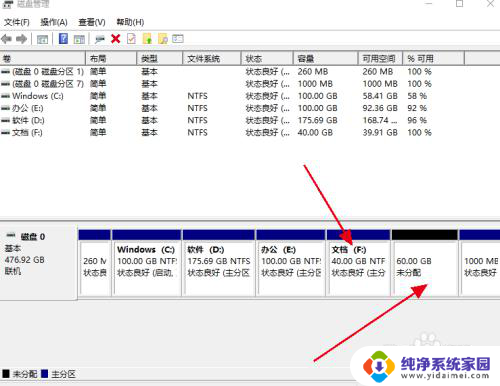The width and height of the screenshot is (500, 386).
Task: Sort by the 卷 column header
Action: pos(43,59)
